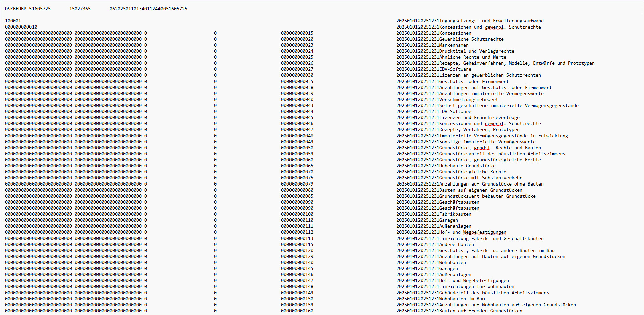Click account code 000000000070
Viewport: 644px width, 315px height.
297,172
